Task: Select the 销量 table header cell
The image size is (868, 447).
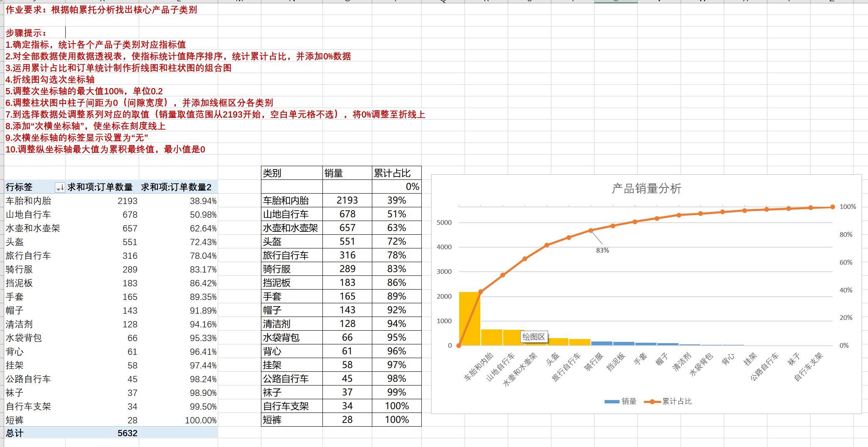Action: tap(347, 173)
